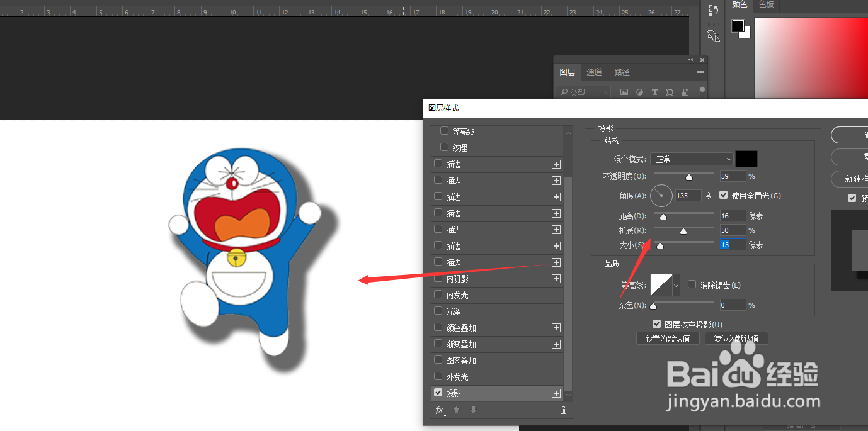Click the 扩展 field showing 50
868x431 pixels.
pos(733,230)
